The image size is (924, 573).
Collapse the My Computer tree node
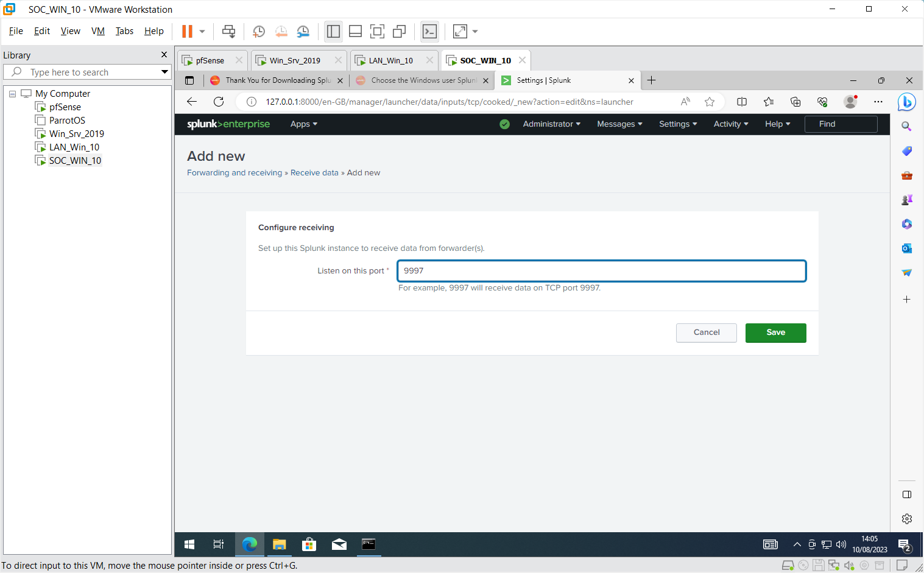pos(12,94)
